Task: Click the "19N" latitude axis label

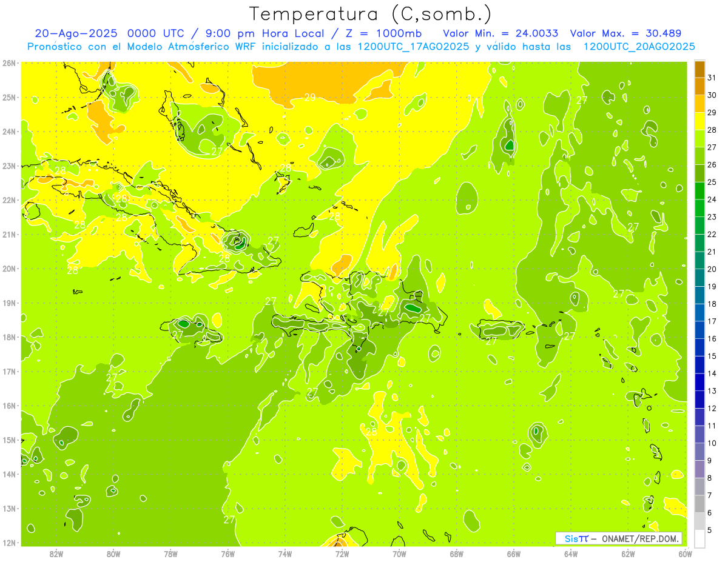Action: coord(9,303)
